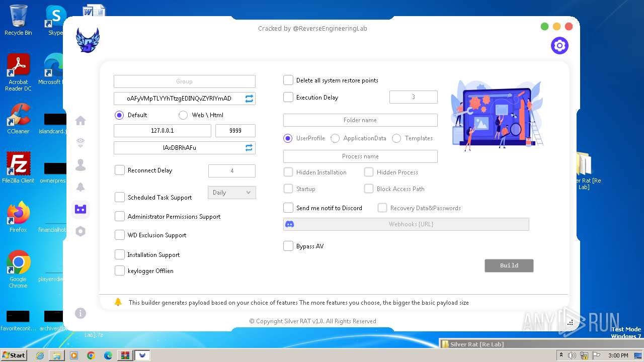
Task: Click the Silver RAT winged logo
Action: click(88, 40)
